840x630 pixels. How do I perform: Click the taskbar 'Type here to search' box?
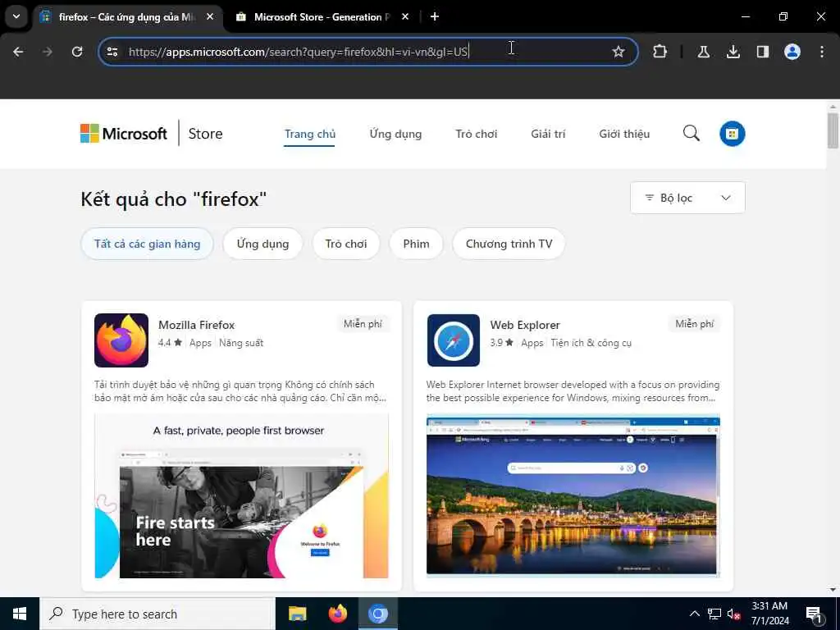(157, 614)
